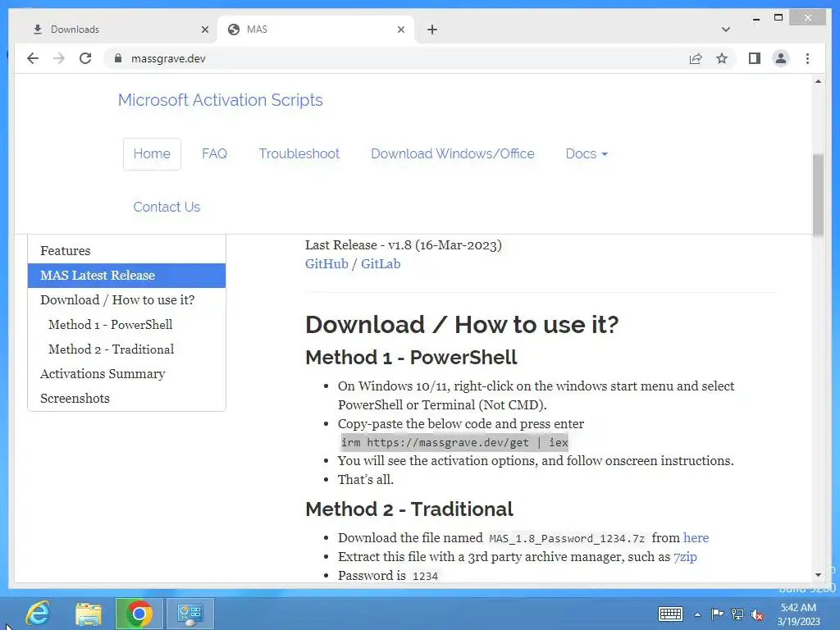Click the scrollbar up arrow
Image resolution: width=840 pixels, height=630 pixels.
[x=818, y=81]
